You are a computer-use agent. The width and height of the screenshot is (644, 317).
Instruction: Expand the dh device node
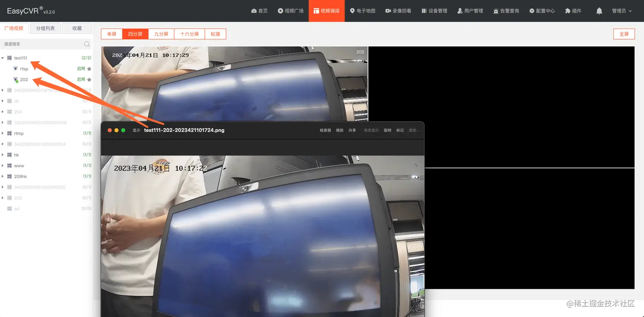[x=3, y=101]
